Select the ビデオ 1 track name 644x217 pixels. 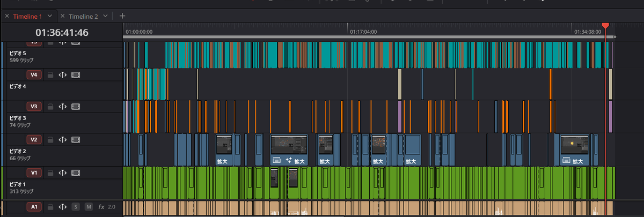[x=18, y=184]
